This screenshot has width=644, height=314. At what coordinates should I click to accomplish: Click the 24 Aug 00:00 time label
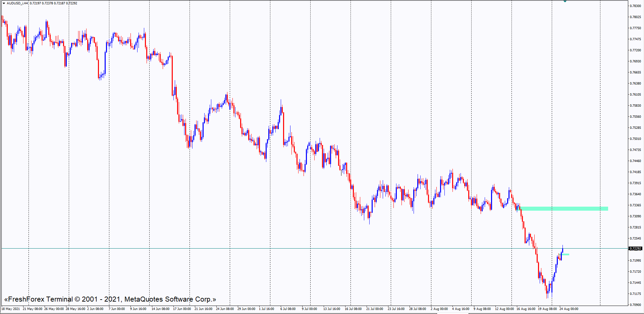569,309
